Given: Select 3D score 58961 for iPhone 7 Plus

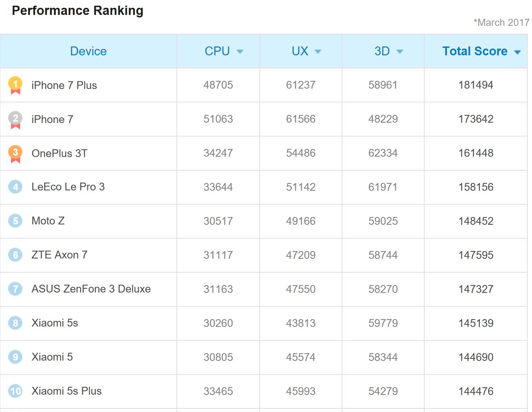Looking at the screenshot, I should (x=383, y=85).
